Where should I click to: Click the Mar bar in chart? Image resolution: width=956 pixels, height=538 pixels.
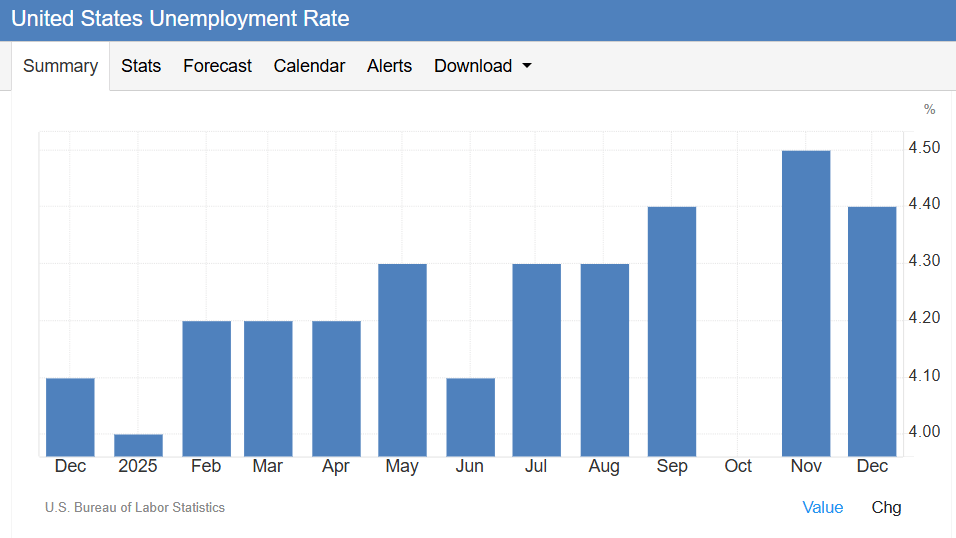coord(268,389)
